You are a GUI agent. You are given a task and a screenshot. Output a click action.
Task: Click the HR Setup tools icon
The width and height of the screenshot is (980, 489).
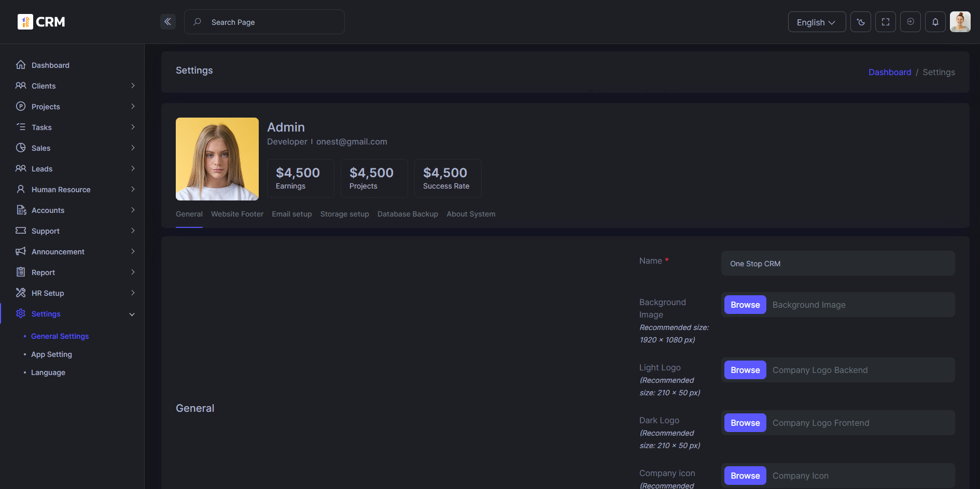[x=21, y=293]
